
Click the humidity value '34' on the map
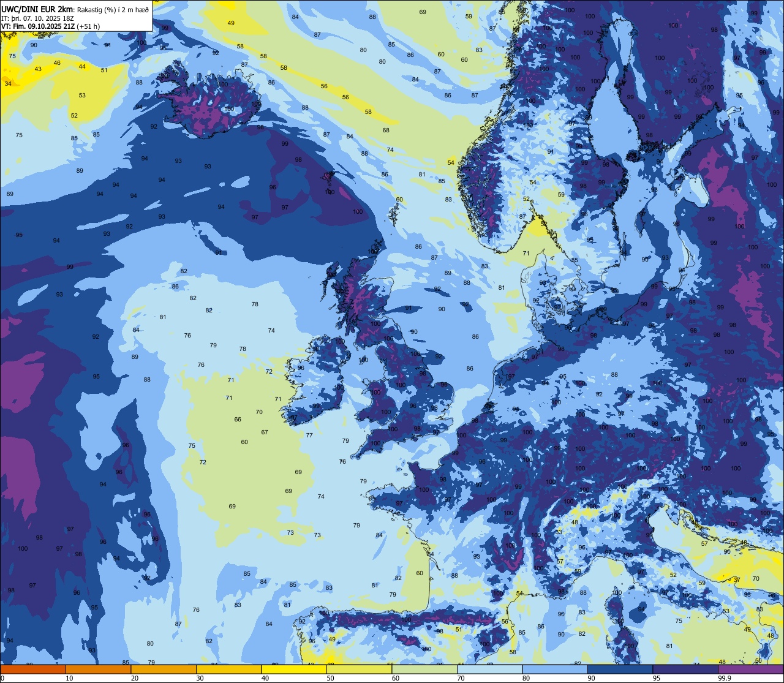[8, 83]
